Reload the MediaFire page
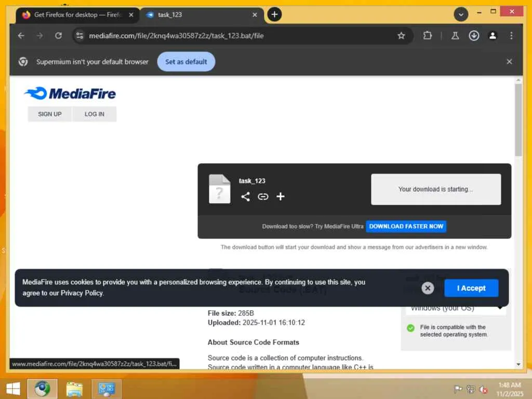This screenshot has width=532, height=399. [58, 36]
